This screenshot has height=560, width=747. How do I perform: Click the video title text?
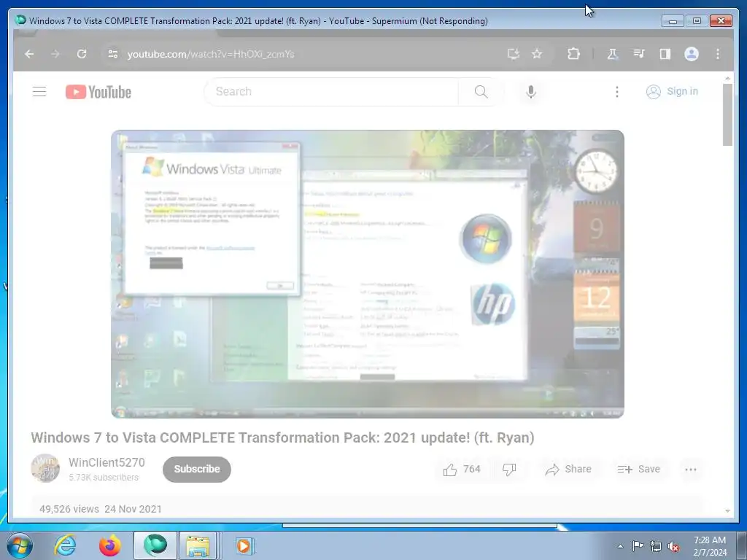[282, 437]
